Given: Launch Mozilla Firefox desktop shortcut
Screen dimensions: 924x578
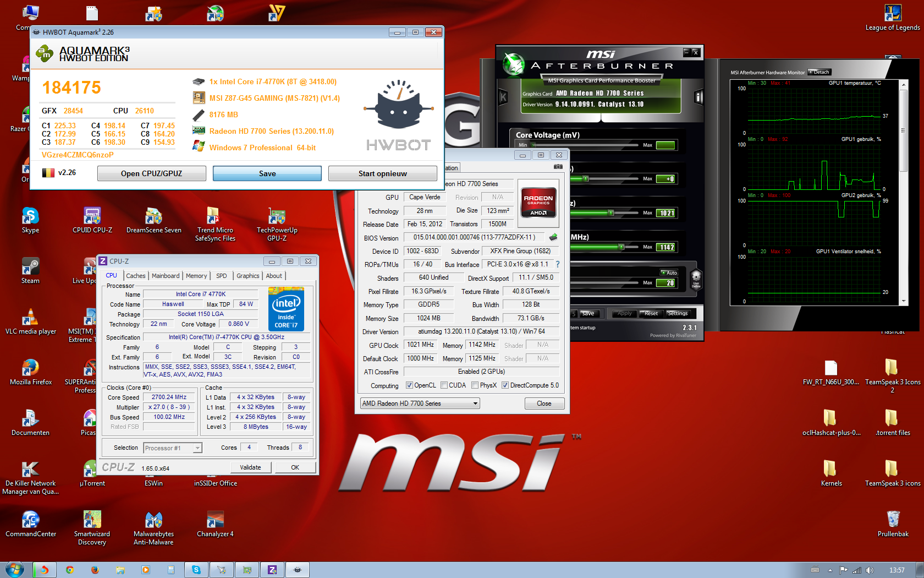Looking at the screenshot, I should tap(31, 372).
